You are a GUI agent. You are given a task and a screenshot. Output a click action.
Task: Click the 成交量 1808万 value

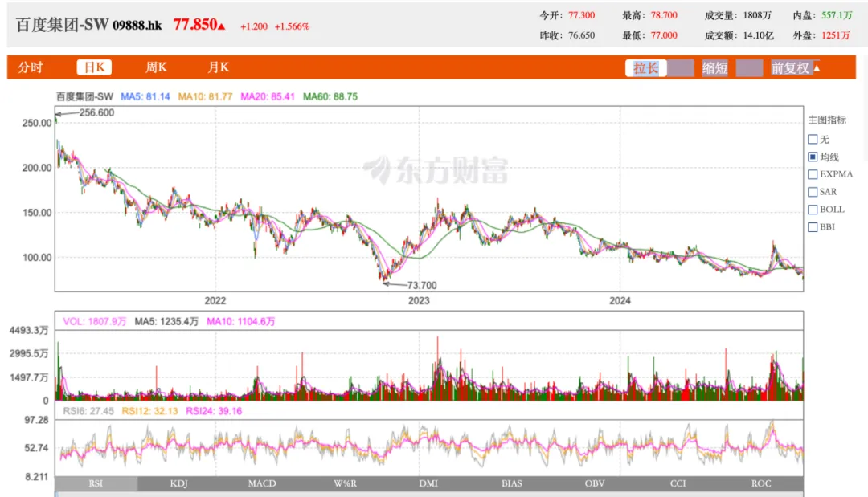point(757,15)
